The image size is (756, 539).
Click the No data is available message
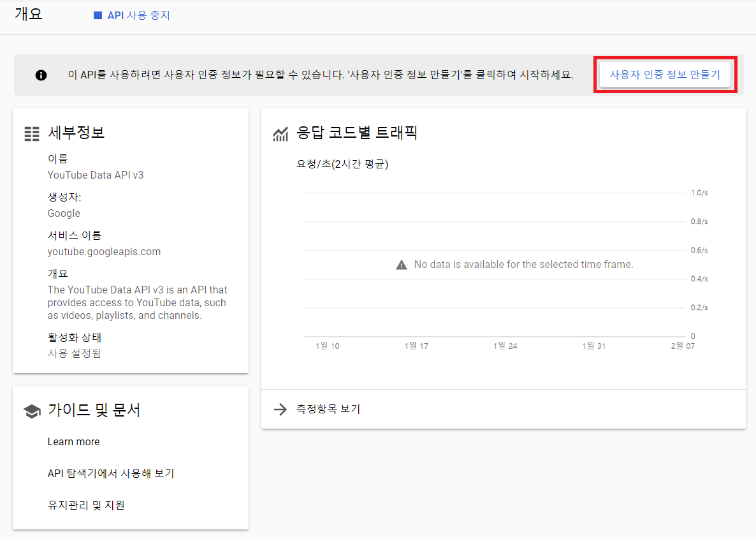[x=523, y=265]
